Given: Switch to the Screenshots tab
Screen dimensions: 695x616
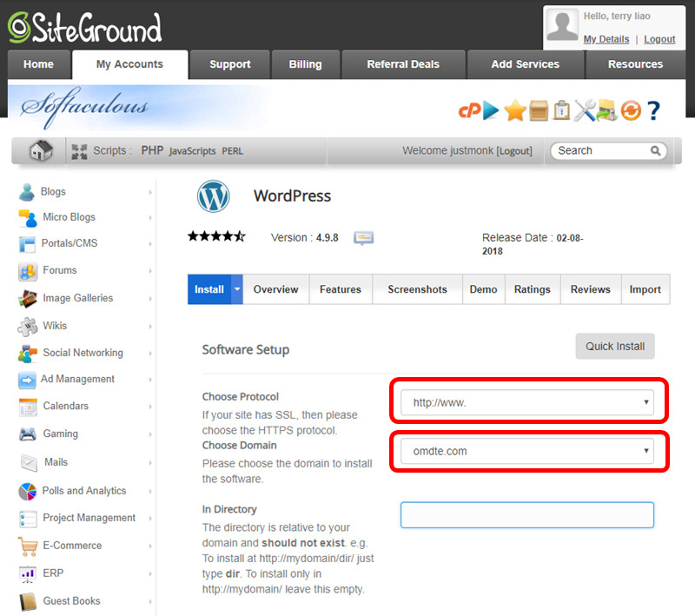Looking at the screenshot, I should (418, 289).
